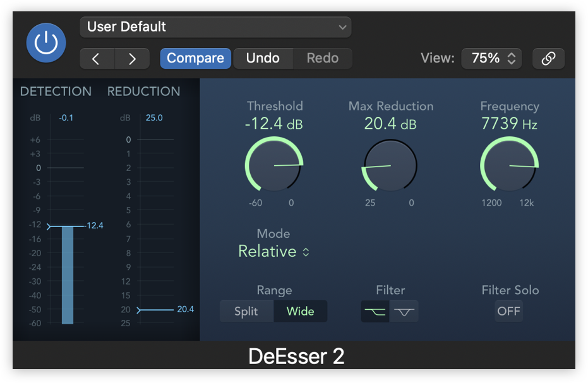Image resolution: width=588 pixels, height=383 pixels.
Task: Click the DeEsser 2 plug-in title
Action: point(296,356)
